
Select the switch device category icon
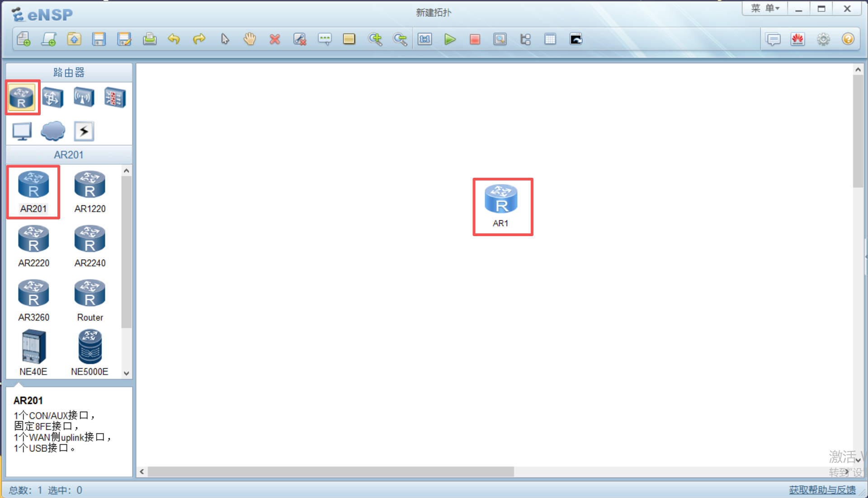click(53, 97)
